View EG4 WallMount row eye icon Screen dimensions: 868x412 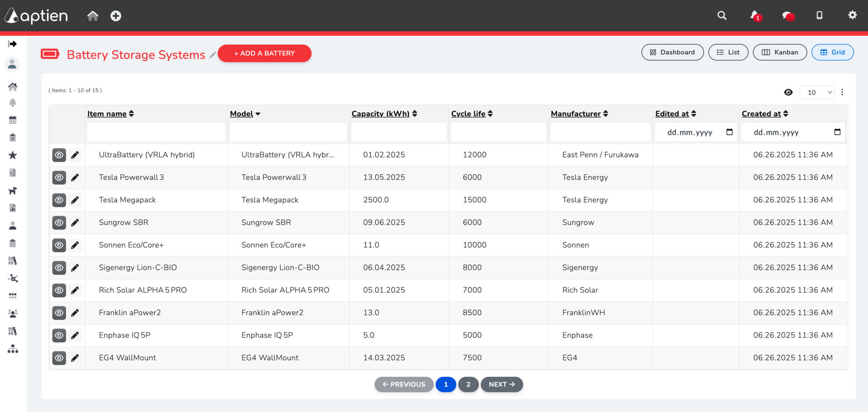59,358
